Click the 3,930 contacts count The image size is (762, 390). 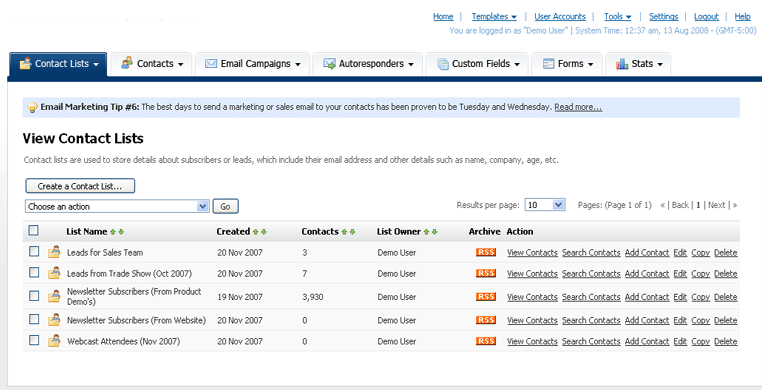click(312, 297)
